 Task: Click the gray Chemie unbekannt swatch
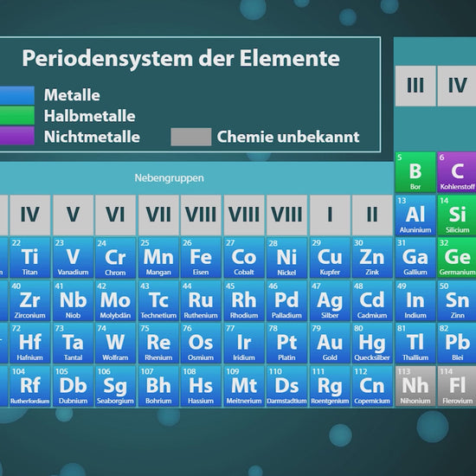click(191, 137)
